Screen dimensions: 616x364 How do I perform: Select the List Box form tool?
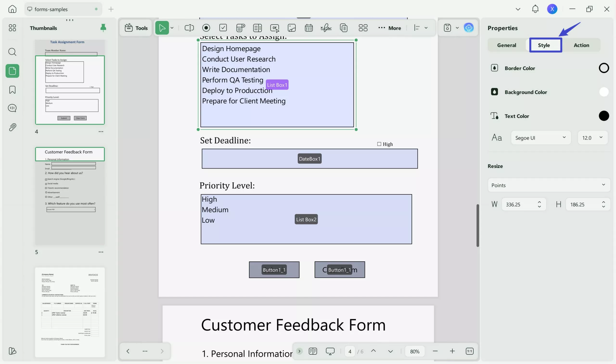coord(257,28)
